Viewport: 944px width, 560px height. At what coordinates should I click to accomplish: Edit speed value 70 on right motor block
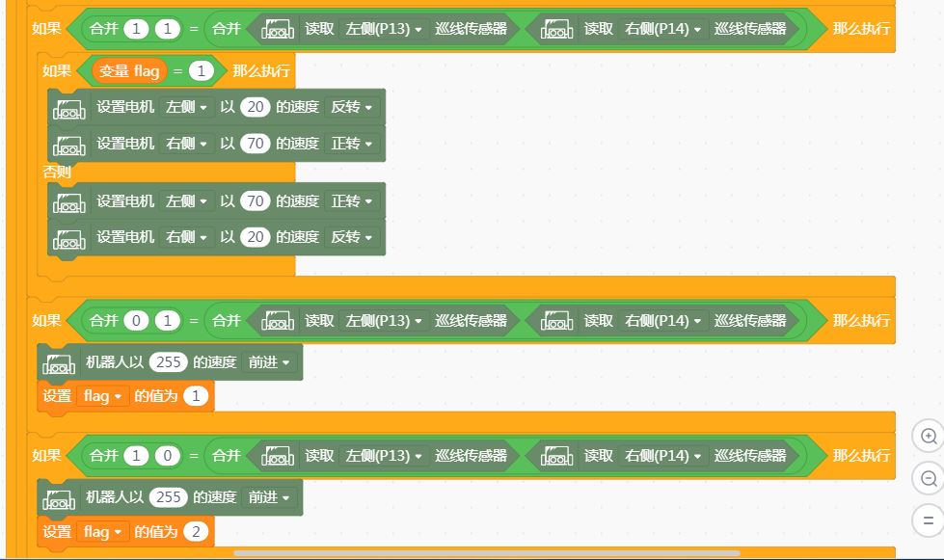[x=256, y=144]
